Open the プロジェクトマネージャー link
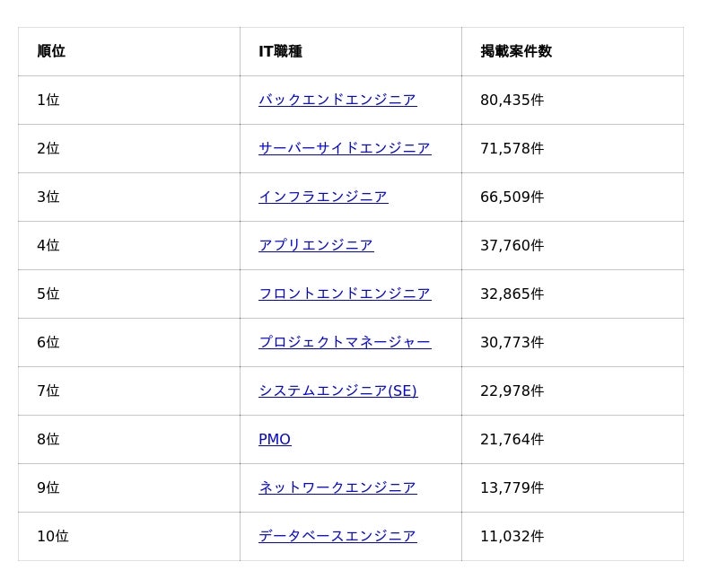The width and height of the screenshot is (718, 588). click(345, 342)
